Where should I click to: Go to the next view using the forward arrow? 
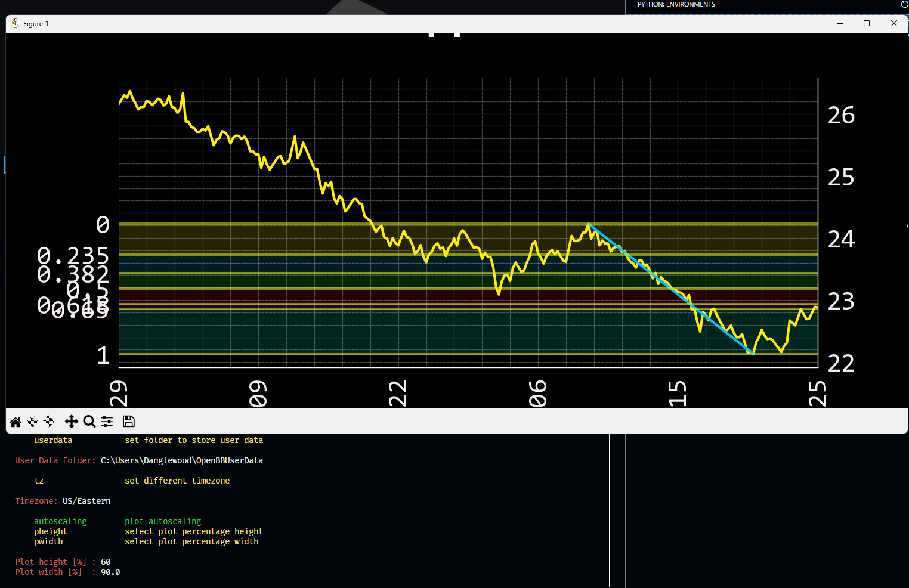[x=49, y=422]
